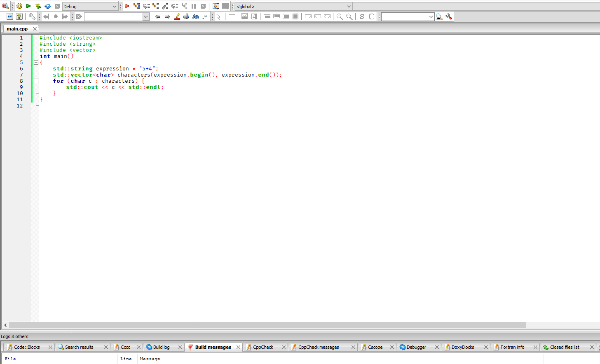Screen dimensions: 600x364
Task: Toggle the debugging windows panel
Action: [216, 6]
